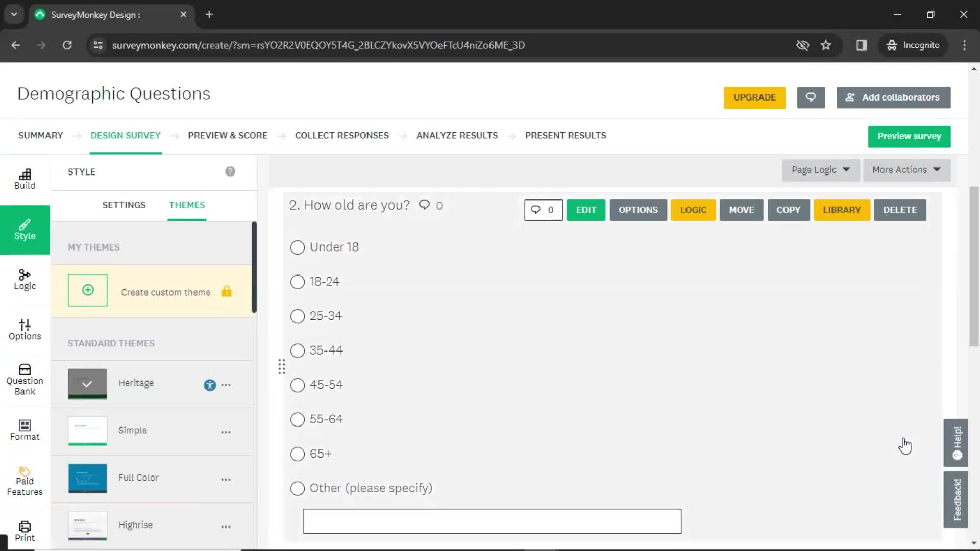Screen dimensions: 980x551
Task: Toggle the 65+ age option
Action: 297,454
